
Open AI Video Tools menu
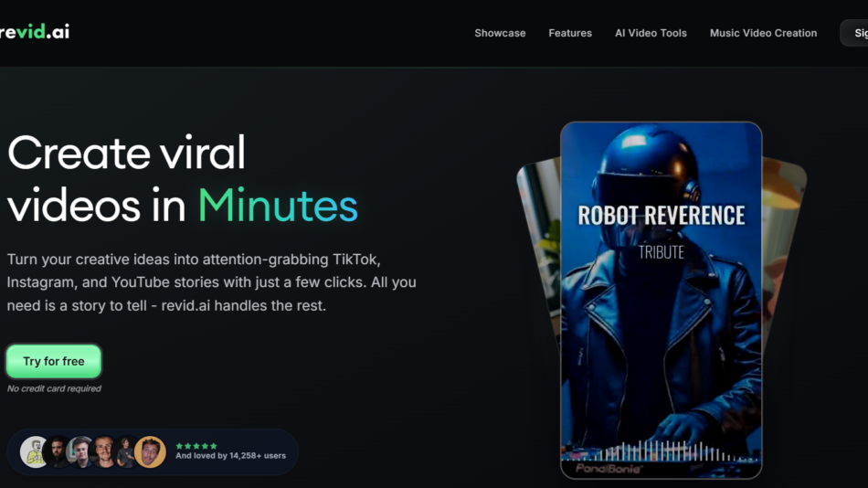651,33
